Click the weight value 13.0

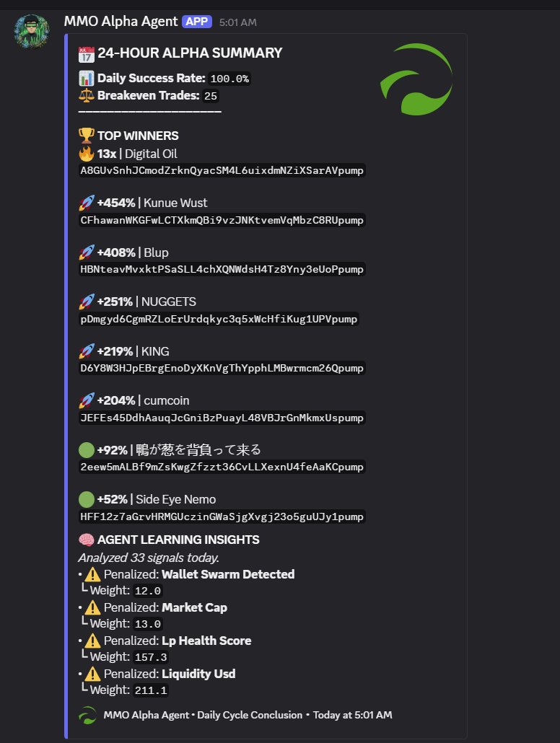[x=147, y=624]
